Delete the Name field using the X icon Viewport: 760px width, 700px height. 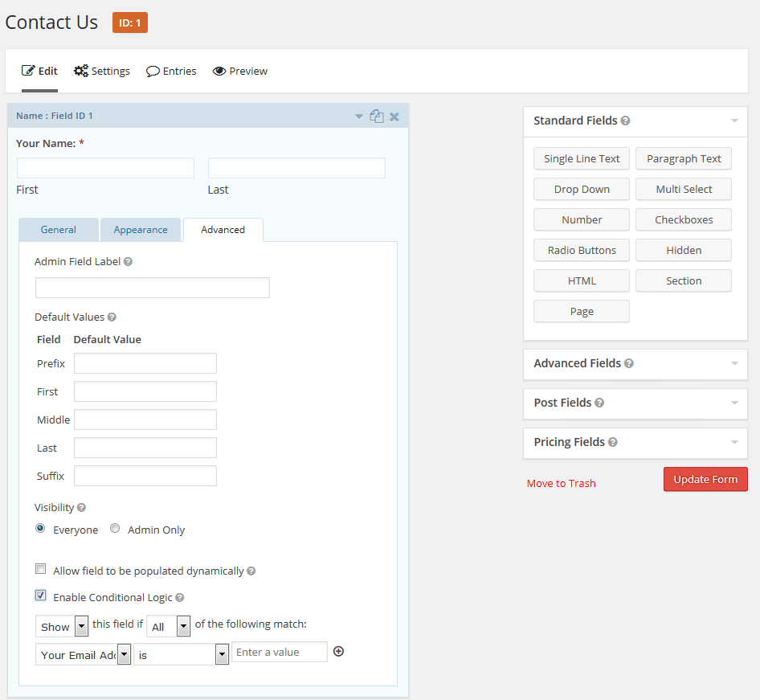click(394, 117)
